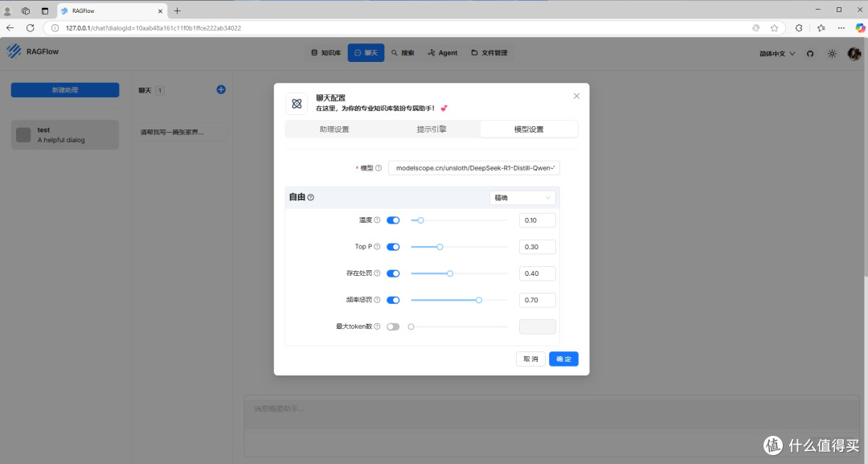Click the 温度 slider handle

(x=420, y=220)
